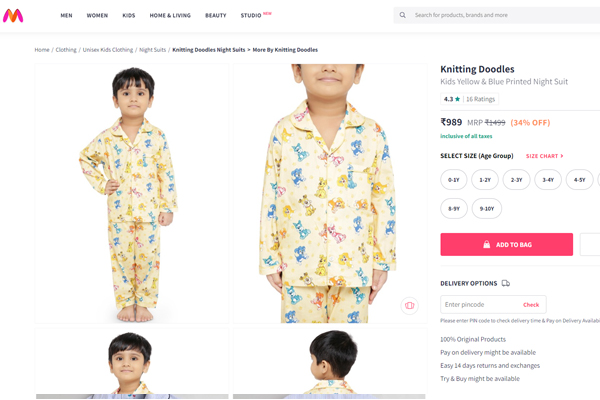Click the similar products icon on image
Screen dimensions: 600x400
click(409, 306)
